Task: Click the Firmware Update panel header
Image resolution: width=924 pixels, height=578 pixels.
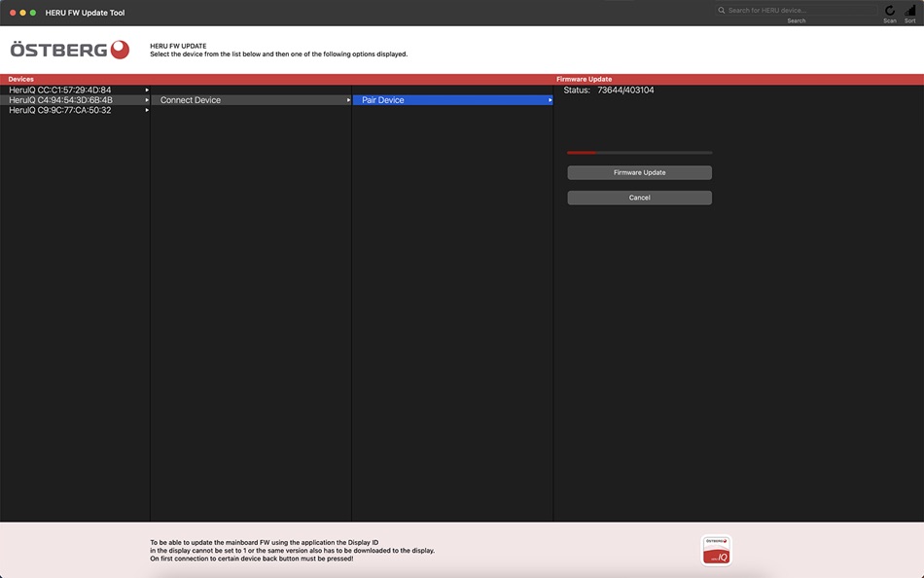Action: tap(584, 79)
